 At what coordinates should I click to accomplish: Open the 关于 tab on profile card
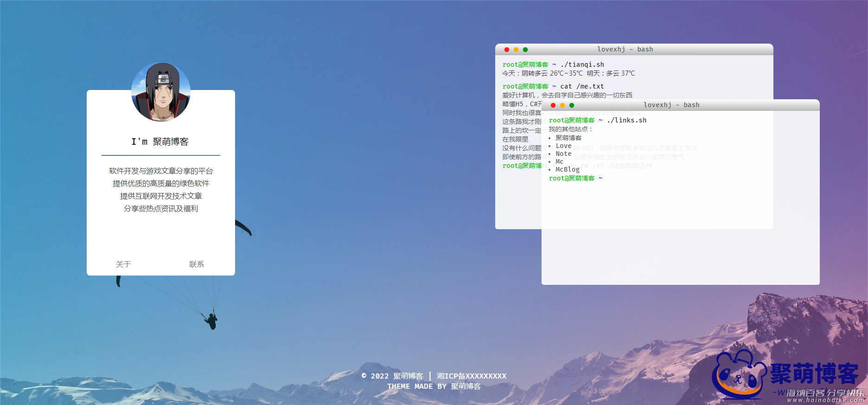click(123, 264)
